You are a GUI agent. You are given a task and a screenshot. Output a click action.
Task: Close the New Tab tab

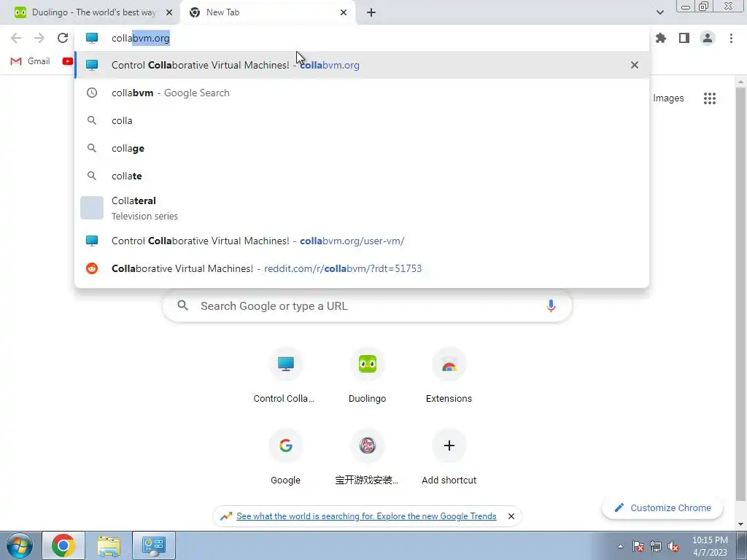click(344, 12)
